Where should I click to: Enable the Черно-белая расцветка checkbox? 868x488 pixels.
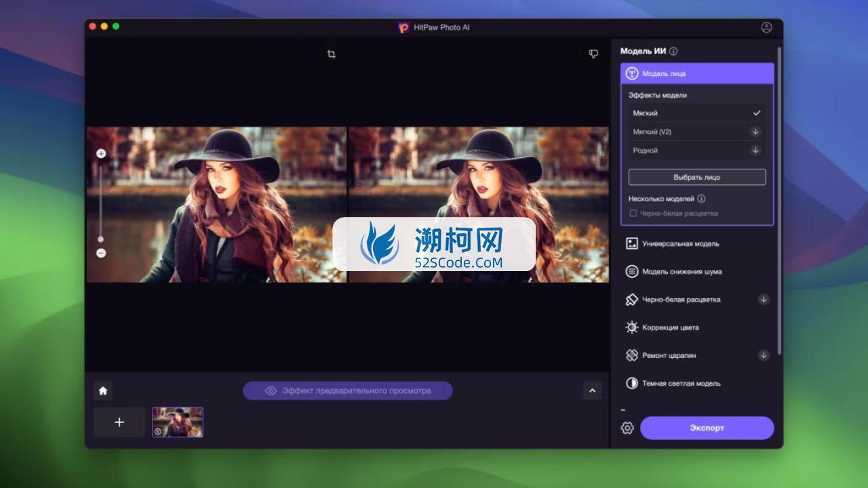tap(633, 213)
